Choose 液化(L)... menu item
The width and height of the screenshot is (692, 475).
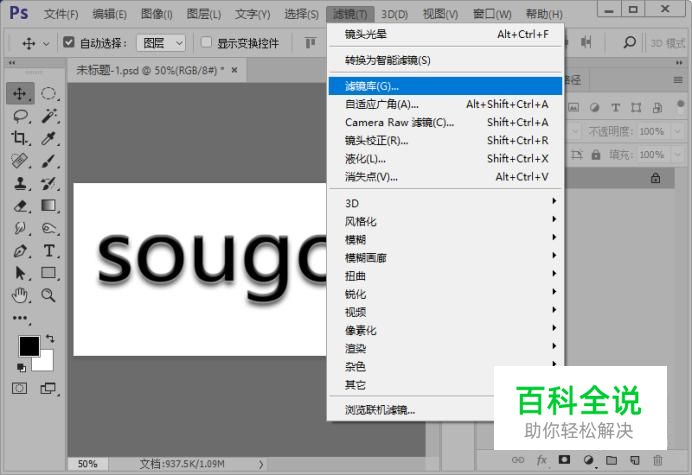(x=445, y=158)
